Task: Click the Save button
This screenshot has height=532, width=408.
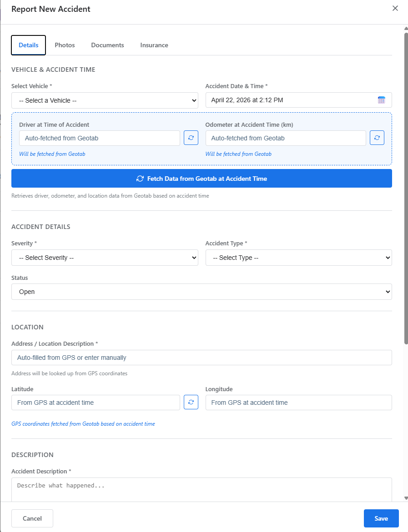Action: tap(381, 518)
